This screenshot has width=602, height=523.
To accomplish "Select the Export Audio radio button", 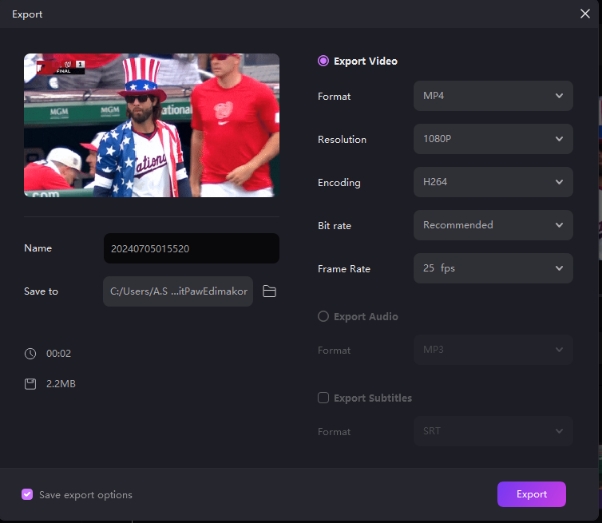I will (323, 316).
